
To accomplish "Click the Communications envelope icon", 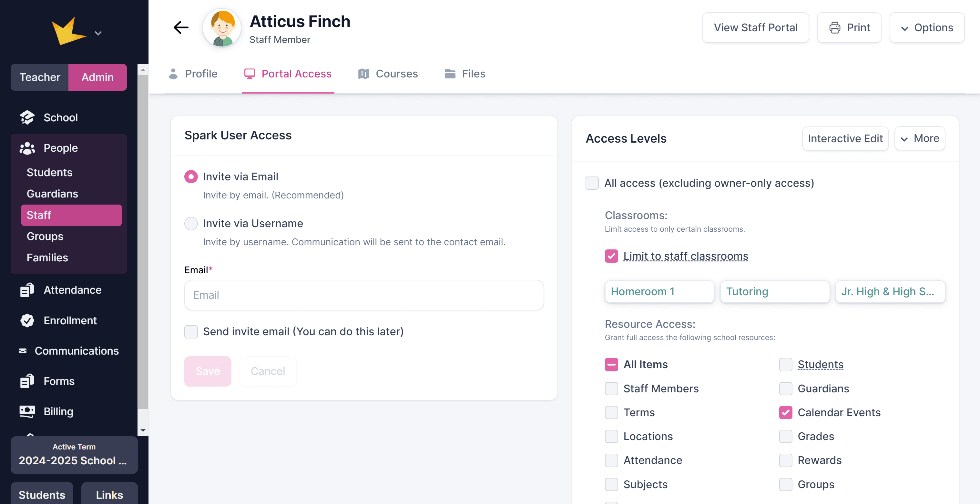I will 23,351.
